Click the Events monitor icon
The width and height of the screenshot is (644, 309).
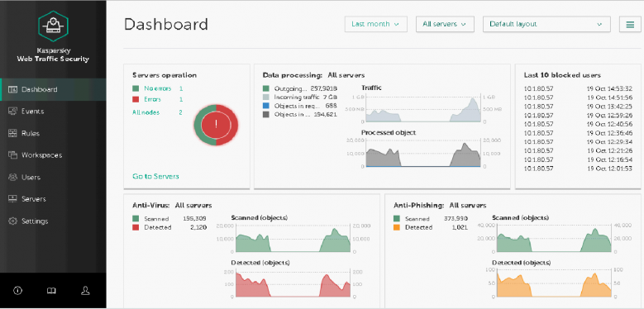click(x=13, y=112)
